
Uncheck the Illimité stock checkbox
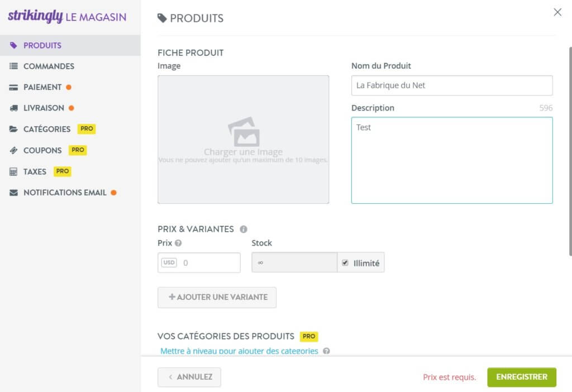[x=345, y=262]
